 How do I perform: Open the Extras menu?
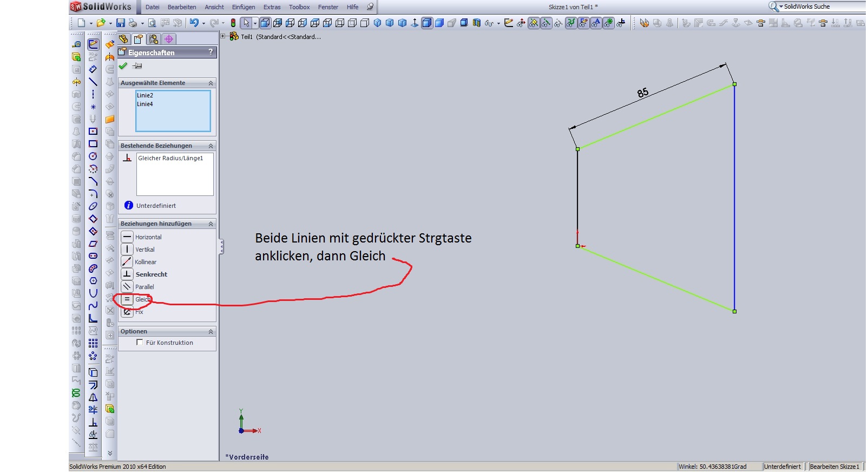click(x=272, y=7)
